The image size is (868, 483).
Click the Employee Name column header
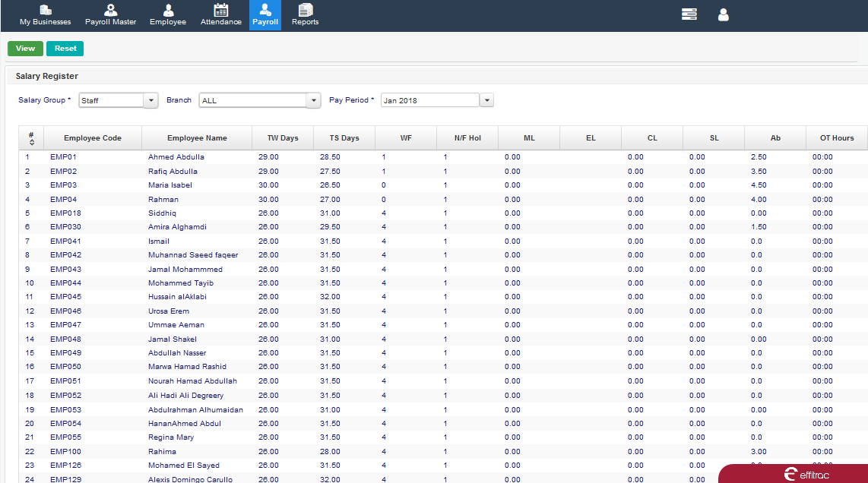click(x=197, y=138)
